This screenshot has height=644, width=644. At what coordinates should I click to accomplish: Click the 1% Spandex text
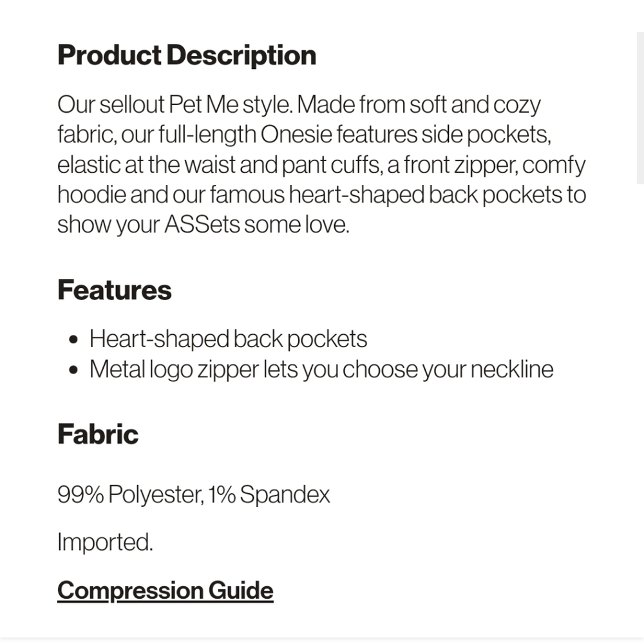pos(269,494)
